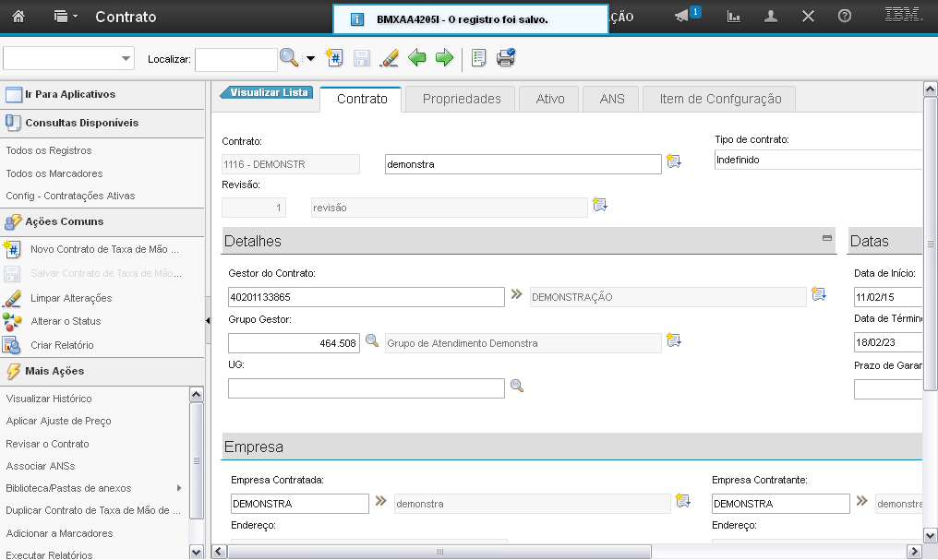The height and width of the screenshot is (560, 938).
Task: Open long description beside Revisão field
Action: click(x=600, y=205)
